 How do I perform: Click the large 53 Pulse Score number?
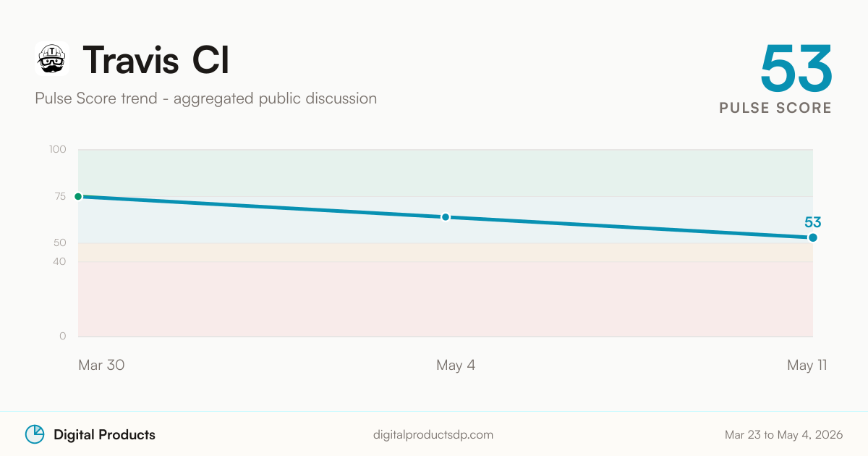(796, 69)
